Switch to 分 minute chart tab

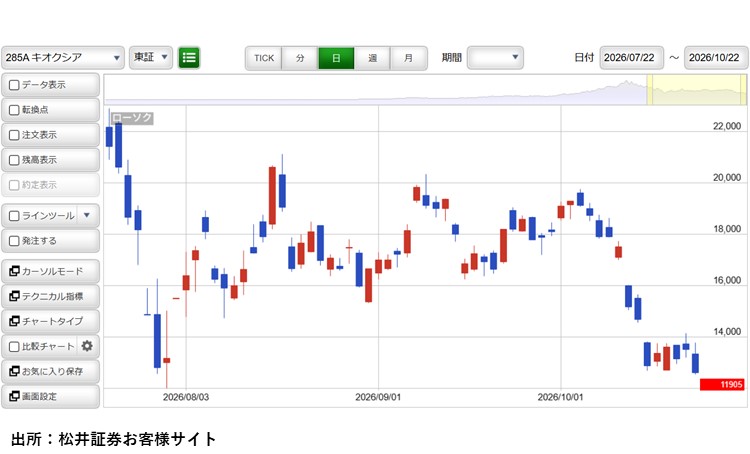pyautogui.click(x=300, y=58)
